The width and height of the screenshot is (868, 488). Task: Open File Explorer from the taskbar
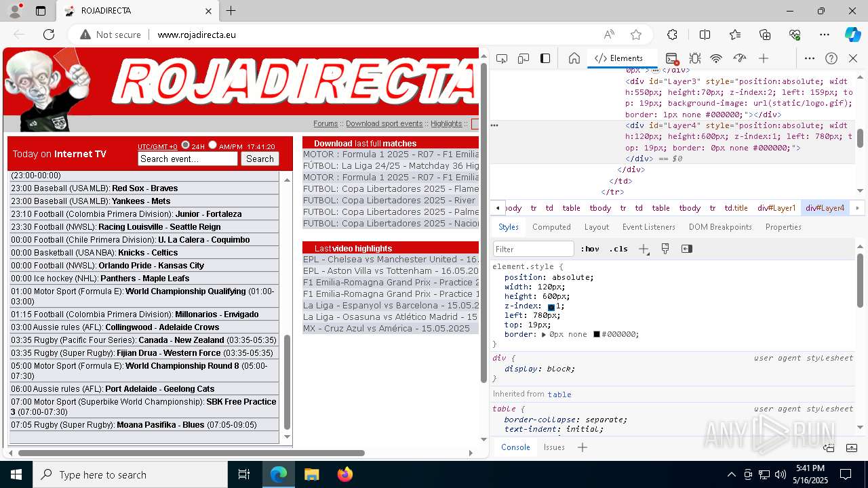click(x=311, y=474)
